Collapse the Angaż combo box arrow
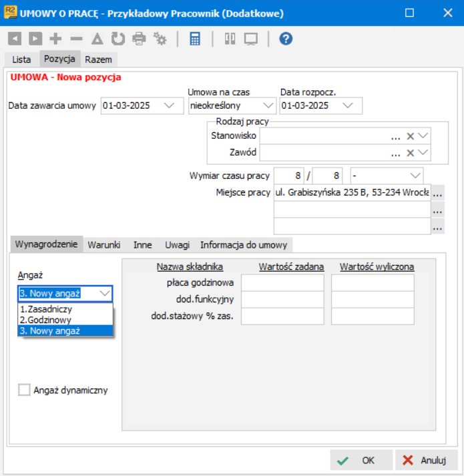The height and width of the screenshot is (476, 464). (x=105, y=293)
